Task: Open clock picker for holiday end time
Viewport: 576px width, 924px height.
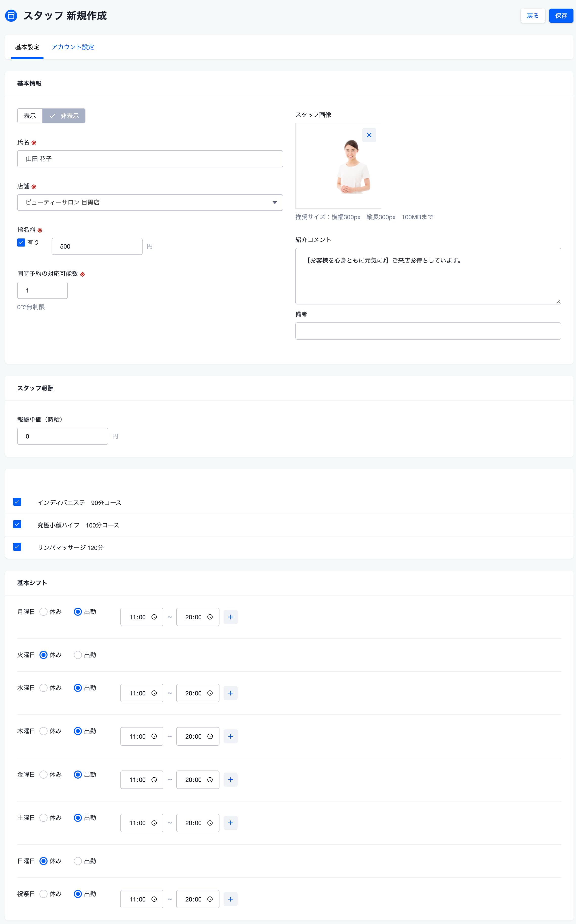Action: click(210, 899)
